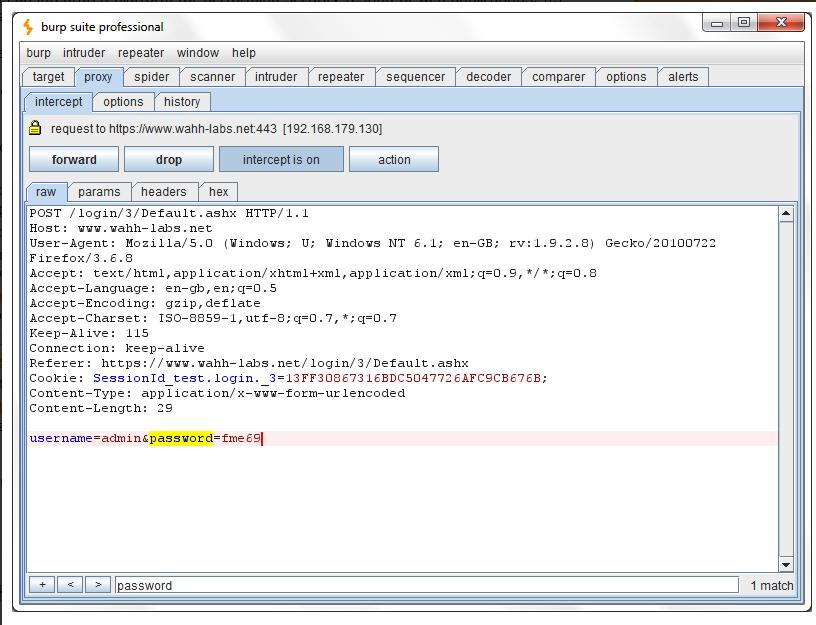Click the Burp Suite lightning logo icon

[x=28, y=27]
